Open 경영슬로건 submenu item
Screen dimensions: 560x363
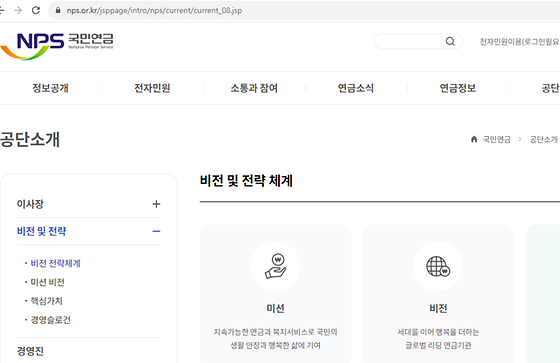tap(50, 320)
